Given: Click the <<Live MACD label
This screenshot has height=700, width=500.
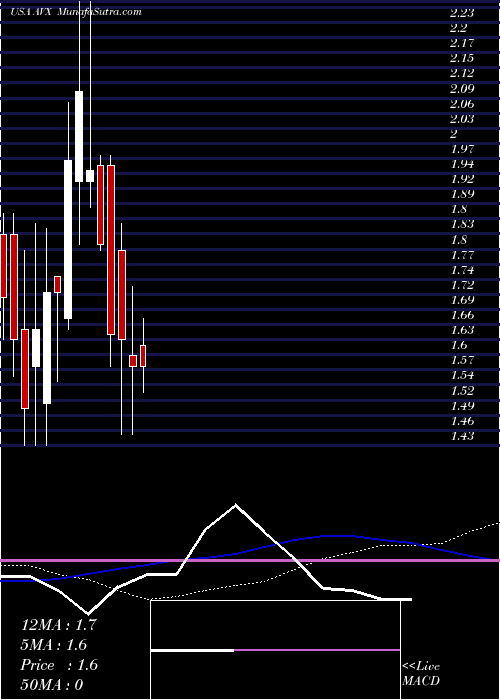Looking at the screenshot, I should tap(421, 674).
